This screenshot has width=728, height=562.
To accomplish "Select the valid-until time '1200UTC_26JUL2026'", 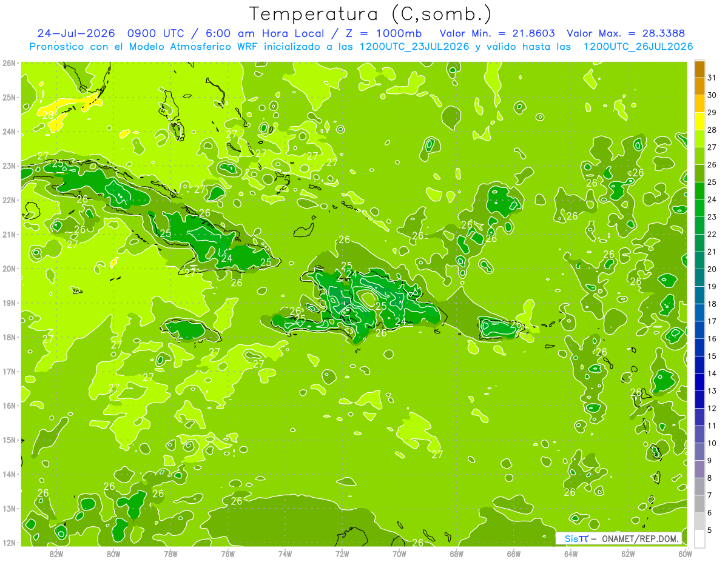I will click(x=638, y=47).
